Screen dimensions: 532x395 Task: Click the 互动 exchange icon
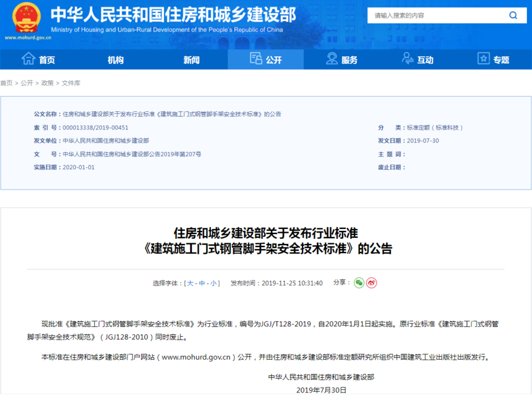pos(408,58)
